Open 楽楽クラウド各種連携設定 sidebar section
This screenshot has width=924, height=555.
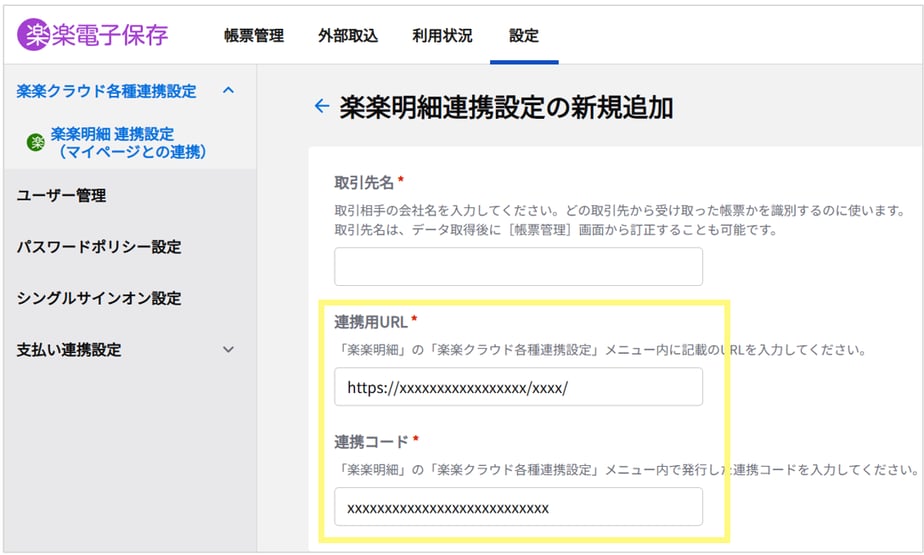click(x=107, y=91)
